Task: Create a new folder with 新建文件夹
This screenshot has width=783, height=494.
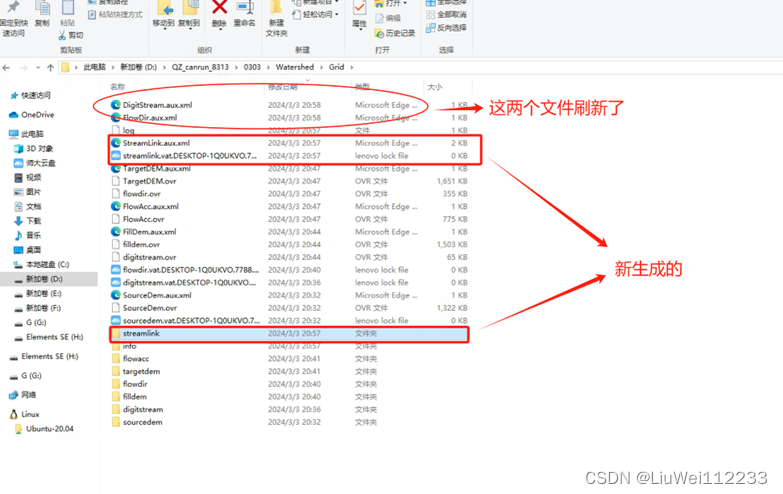Action: point(276,20)
